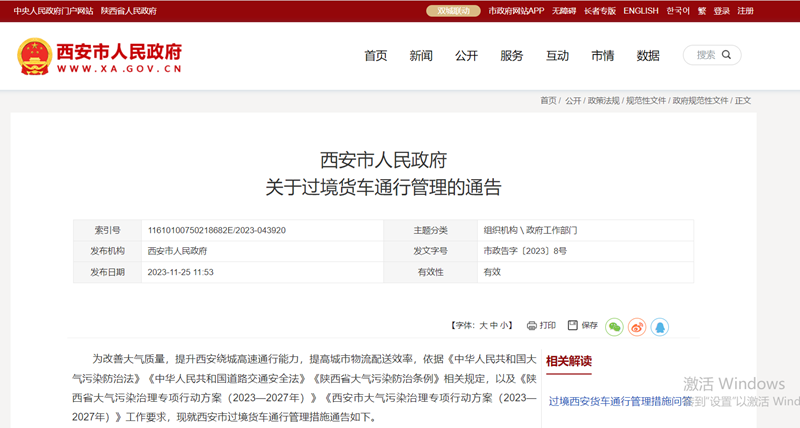Set font size to small (小)
This screenshot has height=428, width=800.
(507, 326)
